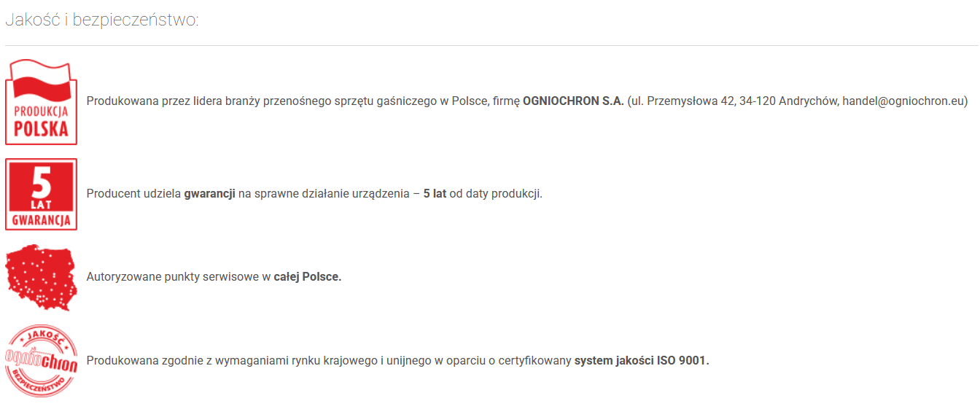Click the "Jakość i bezpieczeństwo:" heading
Viewport: 980px width, 409px height.
pos(101,20)
